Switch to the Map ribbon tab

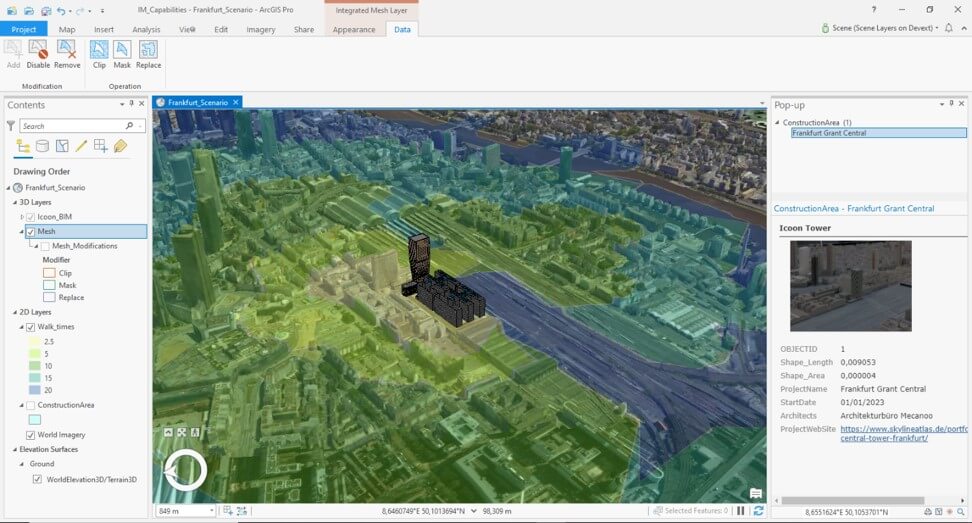click(67, 29)
